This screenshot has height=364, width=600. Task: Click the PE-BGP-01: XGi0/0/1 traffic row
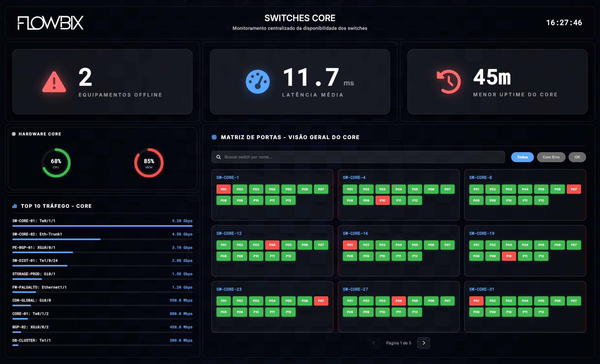pos(102,249)
